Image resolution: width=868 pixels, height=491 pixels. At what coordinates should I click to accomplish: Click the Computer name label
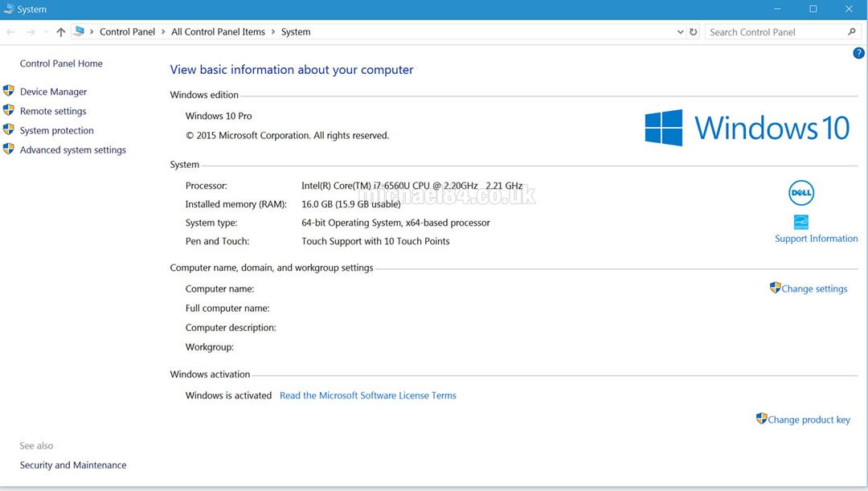[219, 289]
